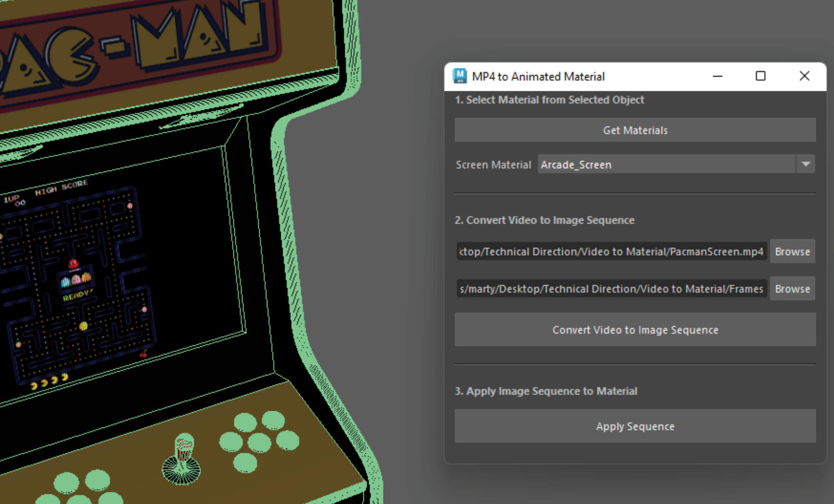
Task: Click Browse next to the PacmanScreen.mp4 path
Action: [792, 251]
